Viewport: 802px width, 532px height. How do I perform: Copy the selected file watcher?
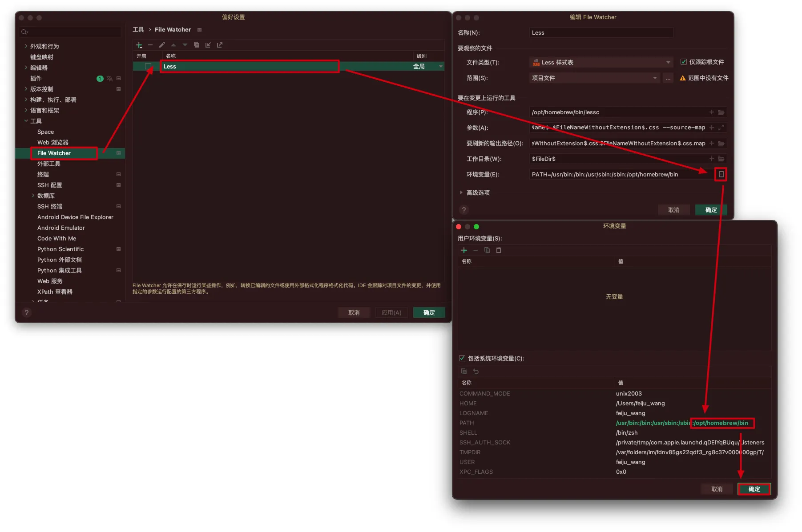point(197,45)
